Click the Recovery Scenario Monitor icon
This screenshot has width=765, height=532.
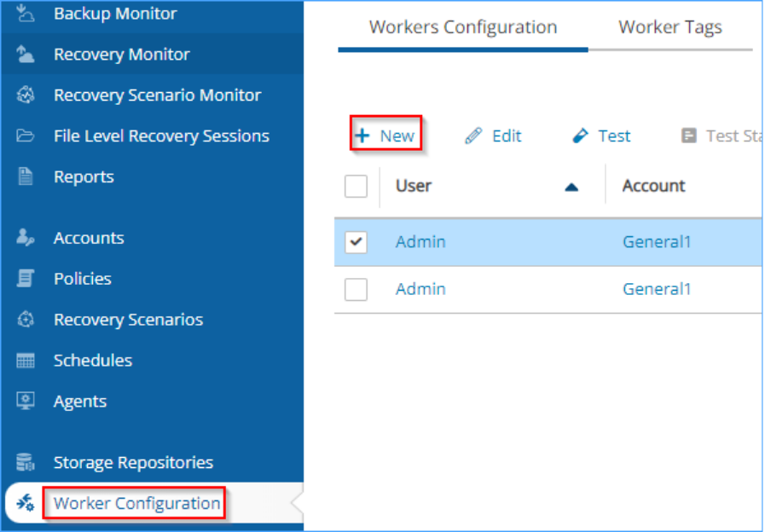(25, 95)
